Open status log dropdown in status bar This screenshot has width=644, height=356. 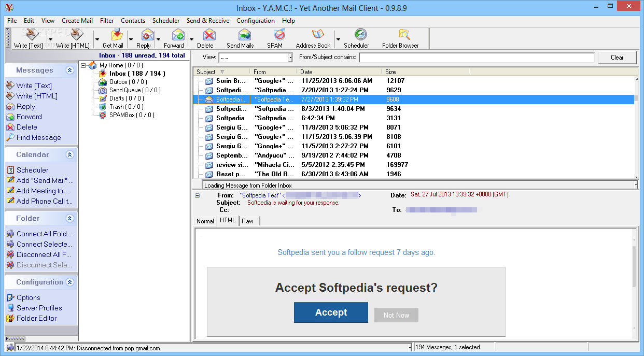[410, 348]
